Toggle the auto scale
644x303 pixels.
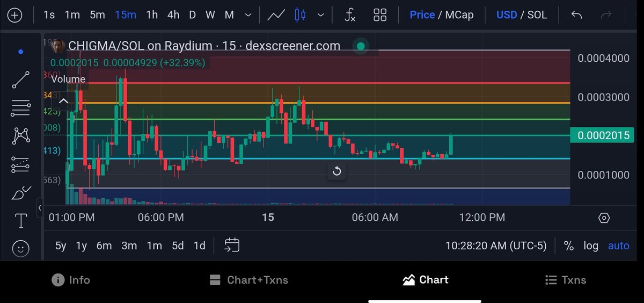tap(618, 246)
